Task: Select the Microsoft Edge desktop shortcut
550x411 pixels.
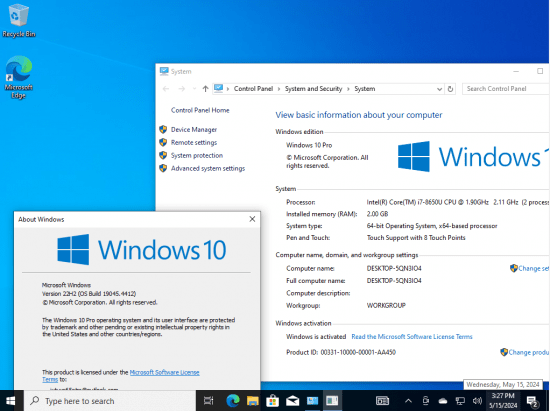Action: (18, 77)
